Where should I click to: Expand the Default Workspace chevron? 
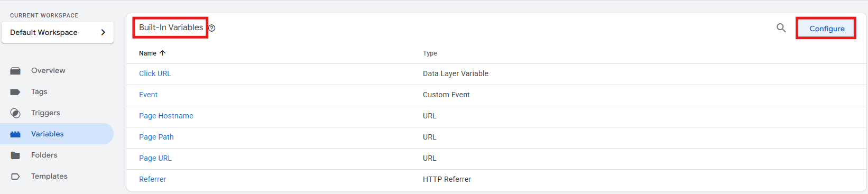tap(103, 32)
